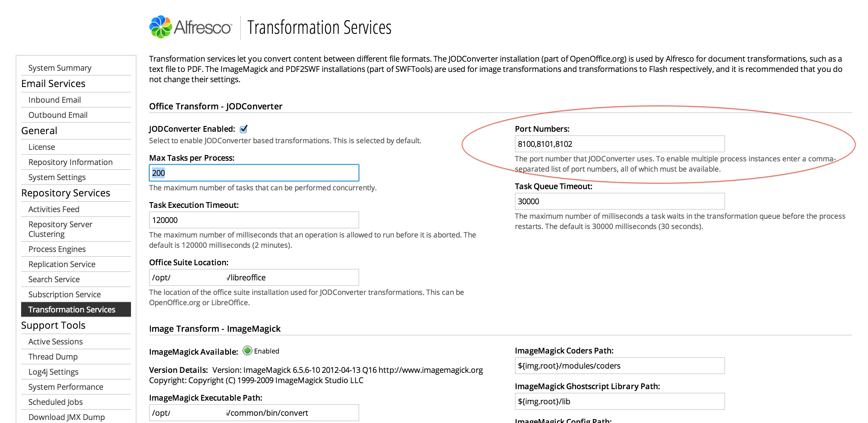The height and width of the screenshot is (423, 868).
Task: Select the Transformation Services menu item
Action: click(76, 309)
